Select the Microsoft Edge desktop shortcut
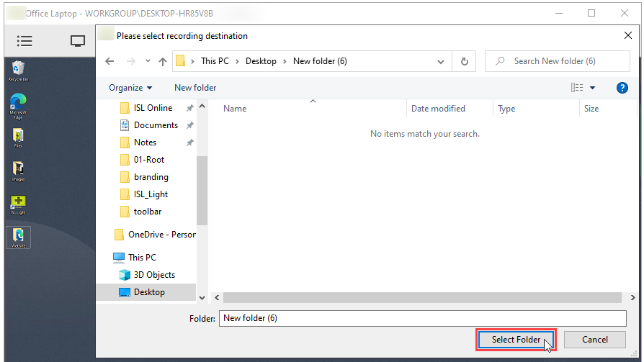The height and width of the screenshot is (362, 644). (18, 104)
